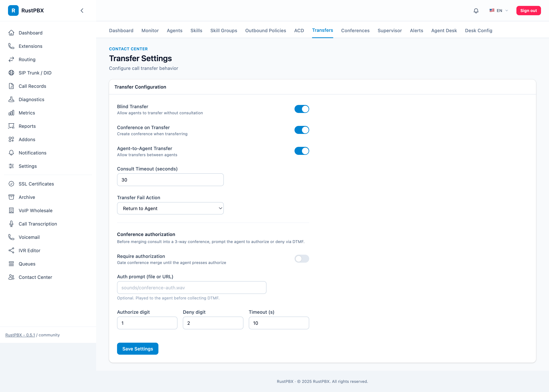Open the Conferences tab
549x392 pixels.
coord(355,30)
